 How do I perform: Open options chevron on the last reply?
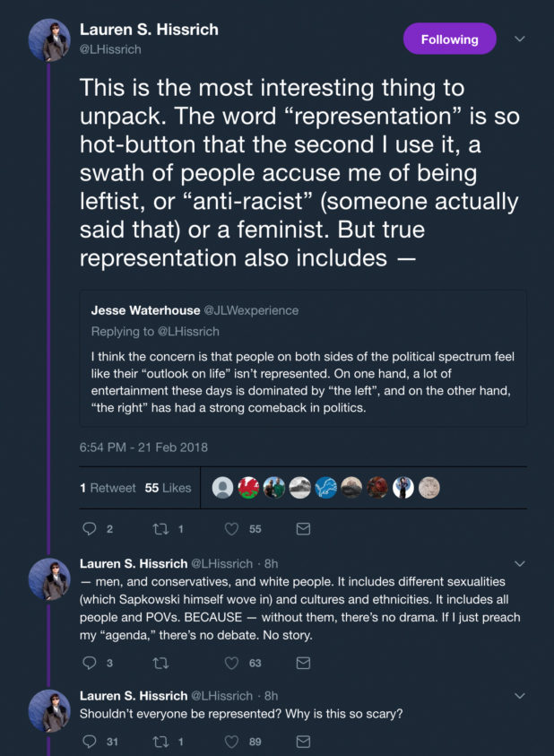(519, 696)
